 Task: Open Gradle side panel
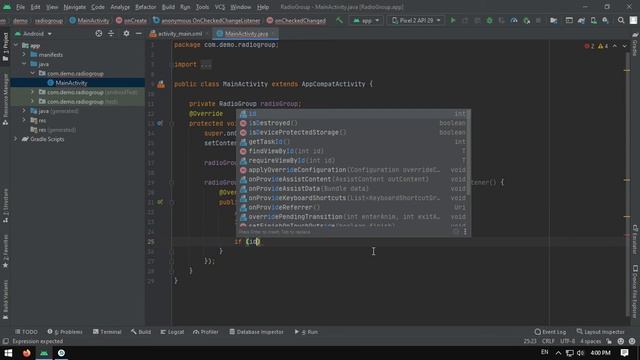click(635, 44)
